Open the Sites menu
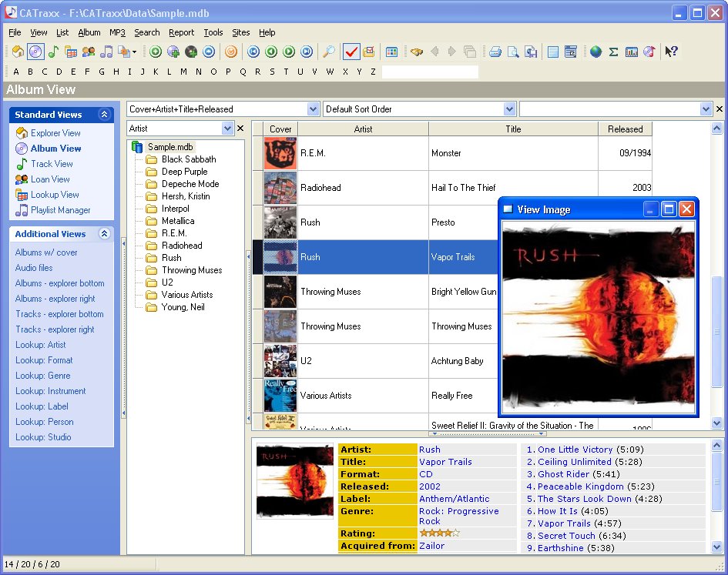Image resolution: width=728 pixels, height=575 pixels. [241, 32]
